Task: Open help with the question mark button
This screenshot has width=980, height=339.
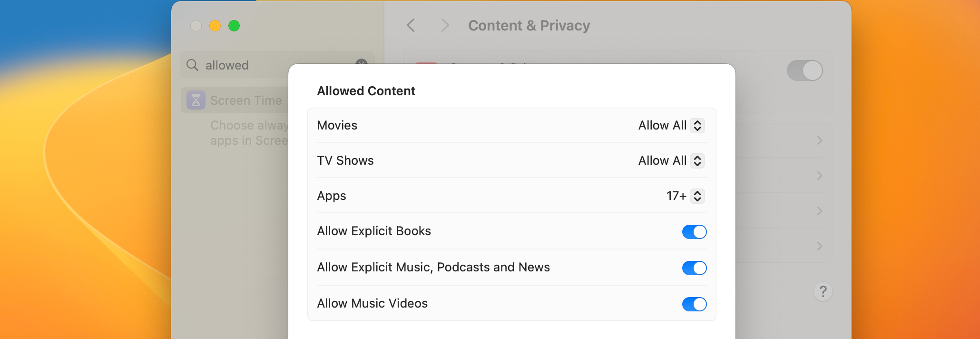Action: pyautogui.click(x=823, y=291)
